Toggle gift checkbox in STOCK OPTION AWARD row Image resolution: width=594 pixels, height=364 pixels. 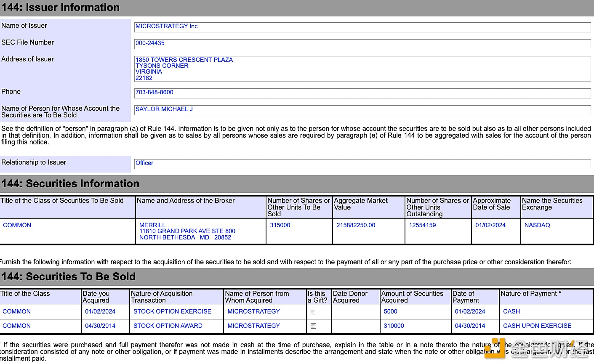[313, 326]
